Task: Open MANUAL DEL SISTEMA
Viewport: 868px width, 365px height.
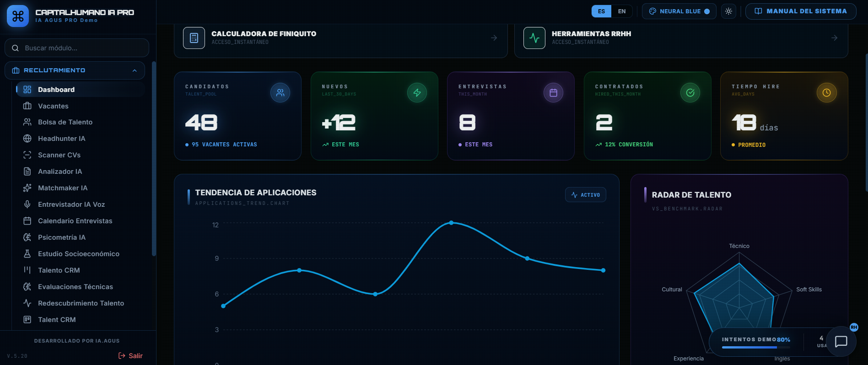Action: (x=801, y=11)
